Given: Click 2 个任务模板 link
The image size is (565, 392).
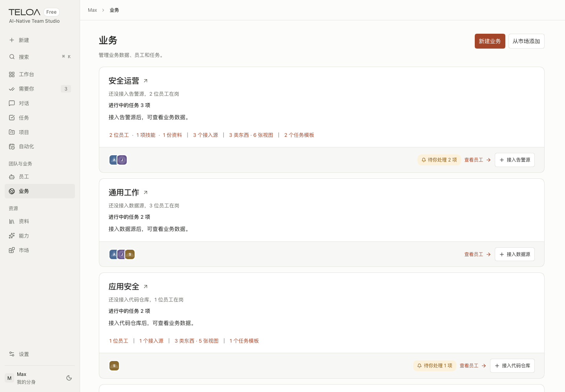Looking at the screenshot, I should coord(299,135).
